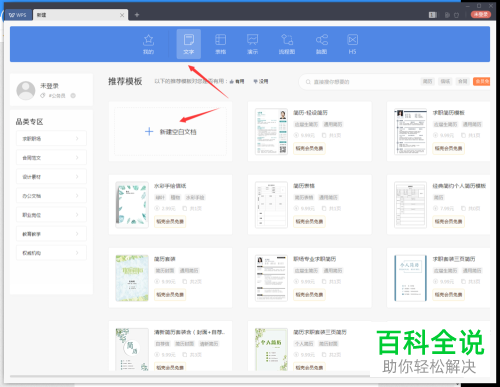Image resolution: width=500 pixels, height=387 pixels.
Task: Click the plus icon for 新建空白文档
Action: click(149, 132)
